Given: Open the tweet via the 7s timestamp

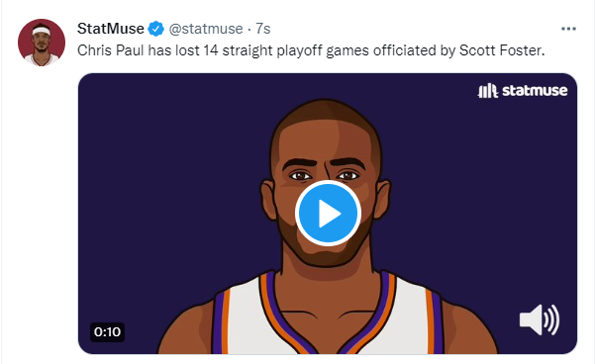Looking at the screenshot, I should (x=263, y=29).
